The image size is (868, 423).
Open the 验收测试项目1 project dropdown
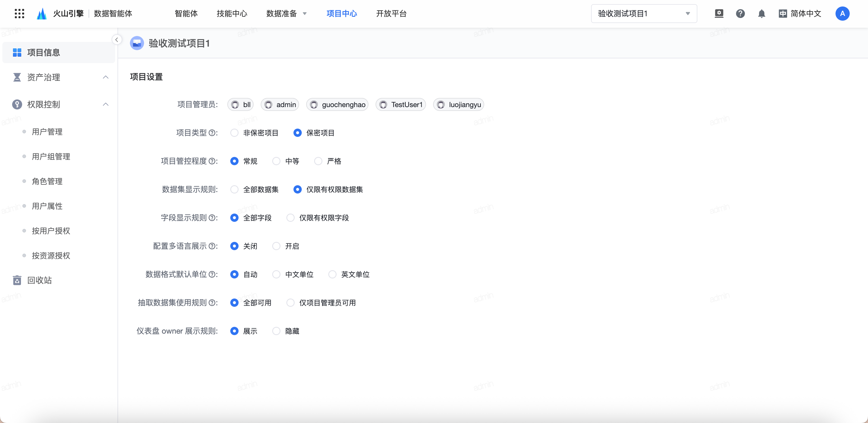point(644,14)
